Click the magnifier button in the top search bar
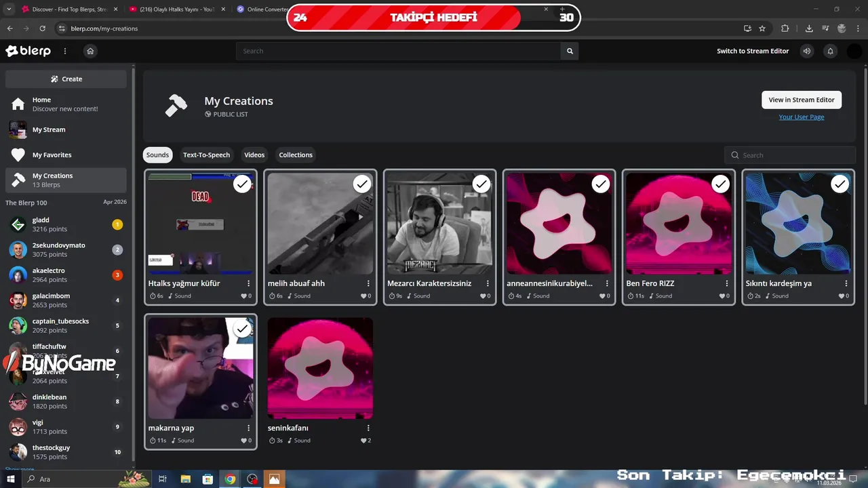868x488 pixels. pos(570,51)
